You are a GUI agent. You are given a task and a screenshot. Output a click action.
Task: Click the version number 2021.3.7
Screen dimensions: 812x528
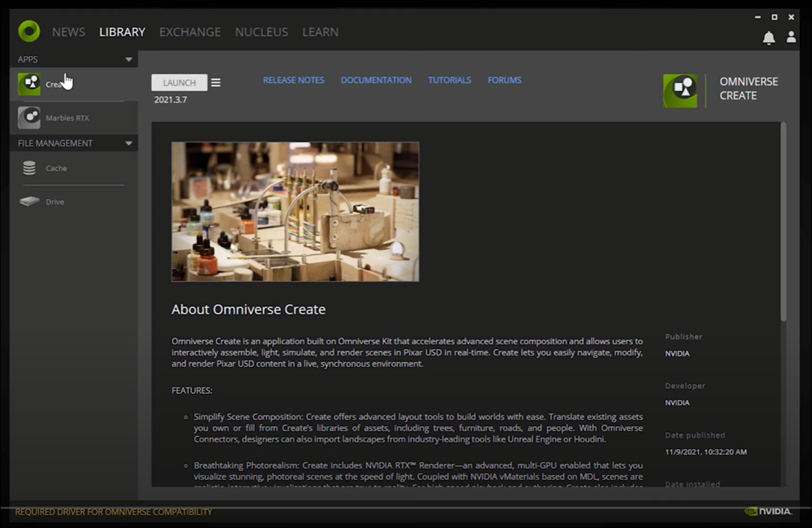click(170, 100)
